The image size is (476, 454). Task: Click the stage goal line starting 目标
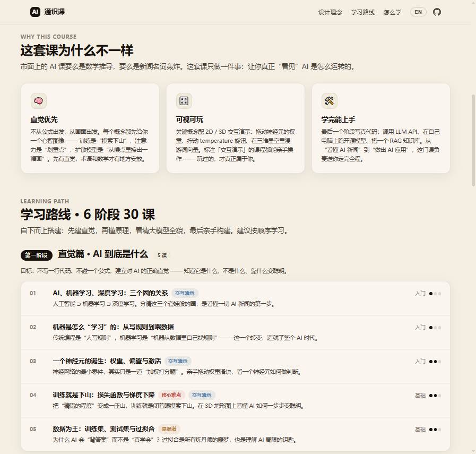(x=154, y=271)
